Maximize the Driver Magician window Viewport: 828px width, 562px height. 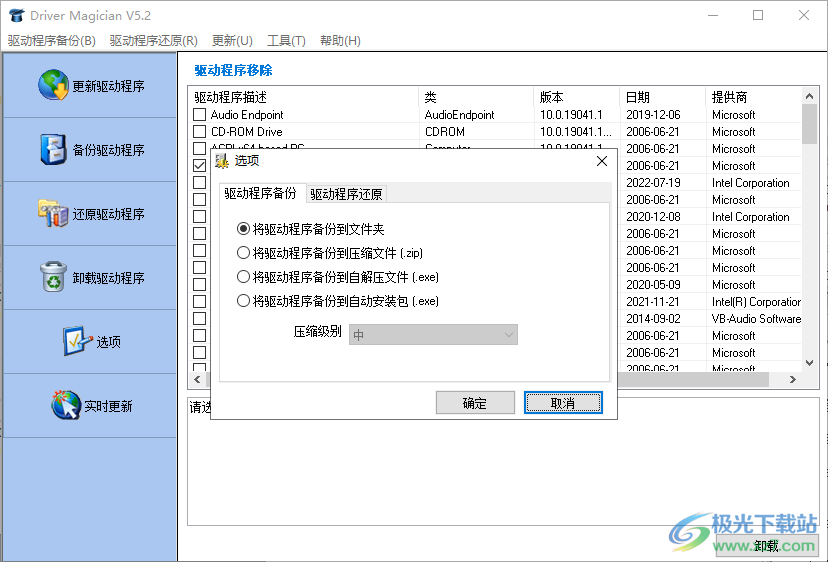click(x=758, y=15)
